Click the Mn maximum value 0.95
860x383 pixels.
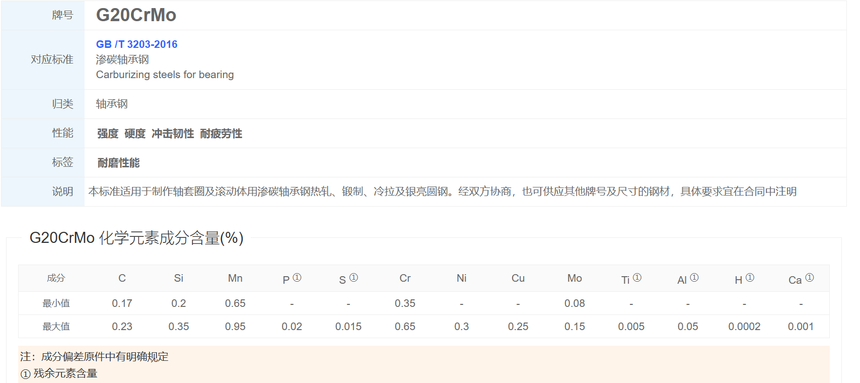235,326
